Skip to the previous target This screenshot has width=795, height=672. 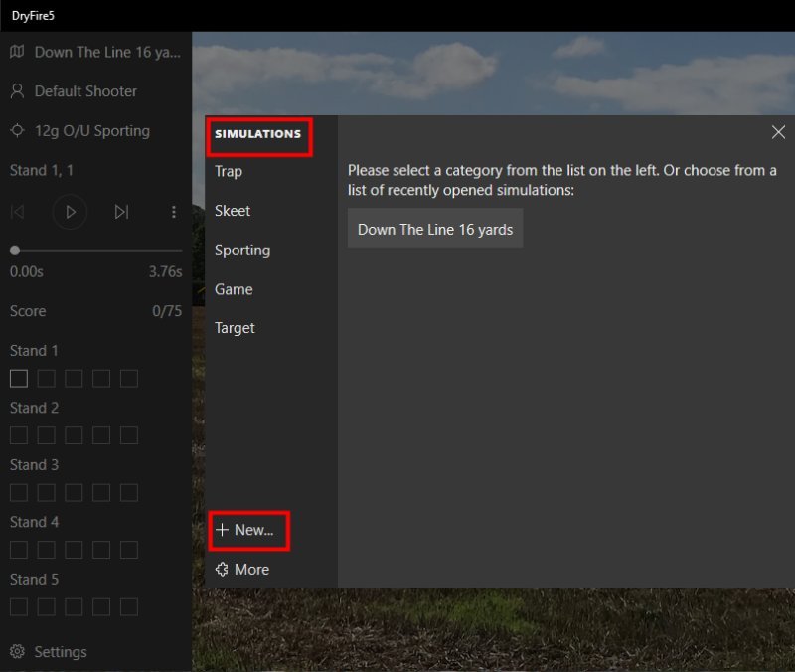click(18, 211)
